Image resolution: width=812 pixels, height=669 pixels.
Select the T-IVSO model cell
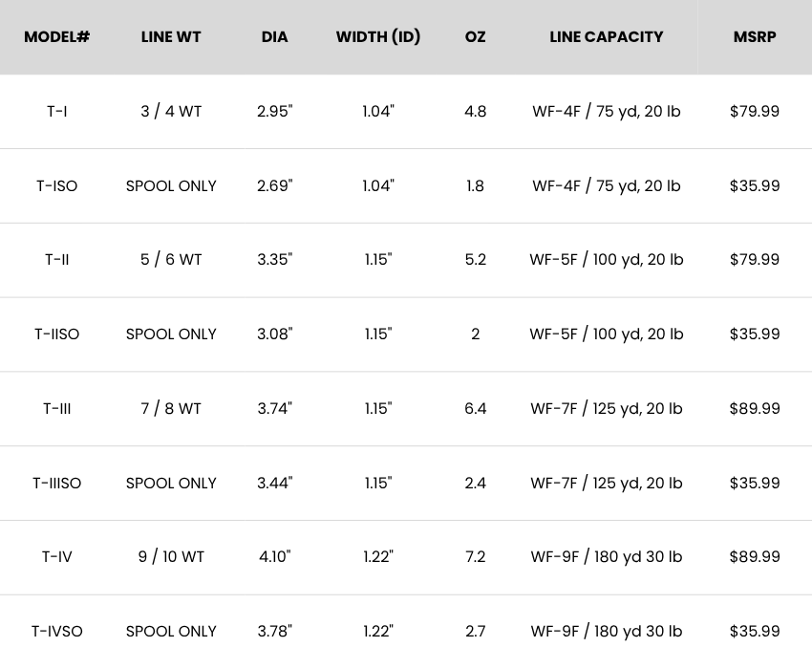[x=57, y=631]
